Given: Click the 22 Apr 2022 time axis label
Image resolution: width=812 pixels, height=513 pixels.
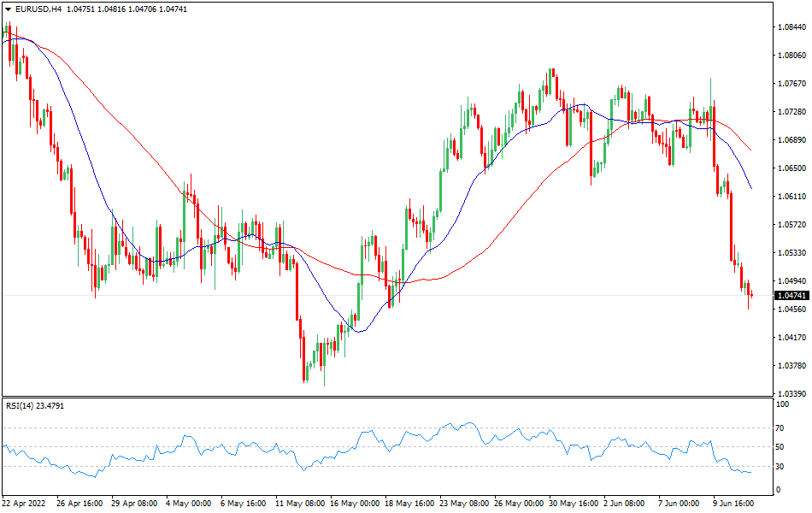Looking at the screenshot, I should (x=26, y=504).
